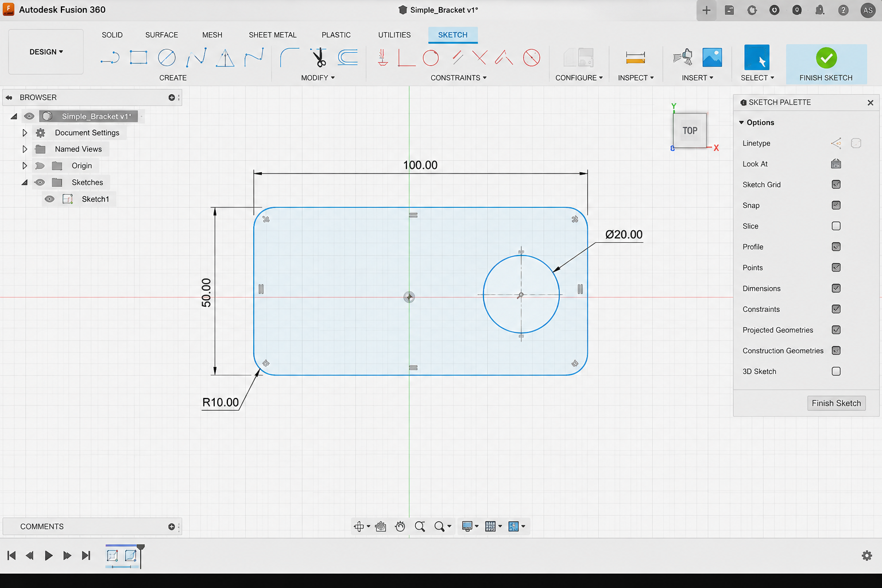Viewport: 882px width, 588px height.
Task: Toggle the Projected Geometries checkbox
Action: 836,330
